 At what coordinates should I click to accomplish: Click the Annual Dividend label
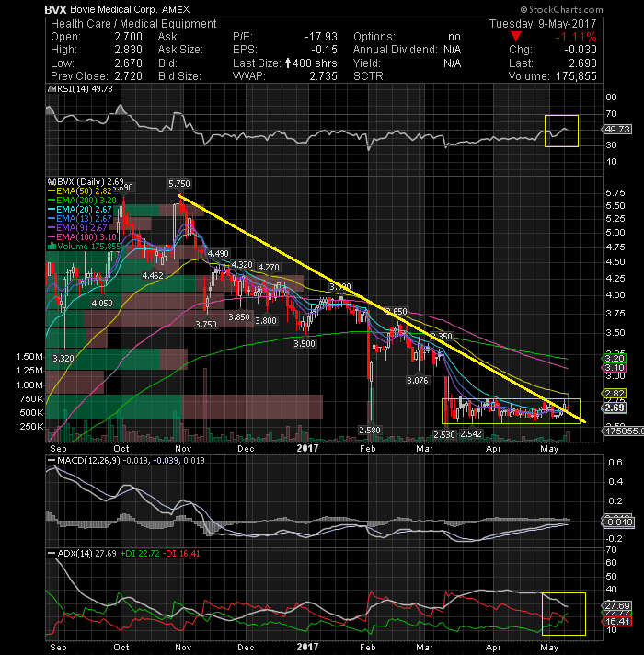coord(395,50)
